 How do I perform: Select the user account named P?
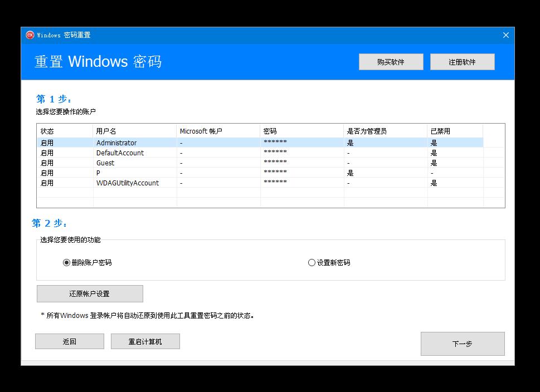pos(260,173)
